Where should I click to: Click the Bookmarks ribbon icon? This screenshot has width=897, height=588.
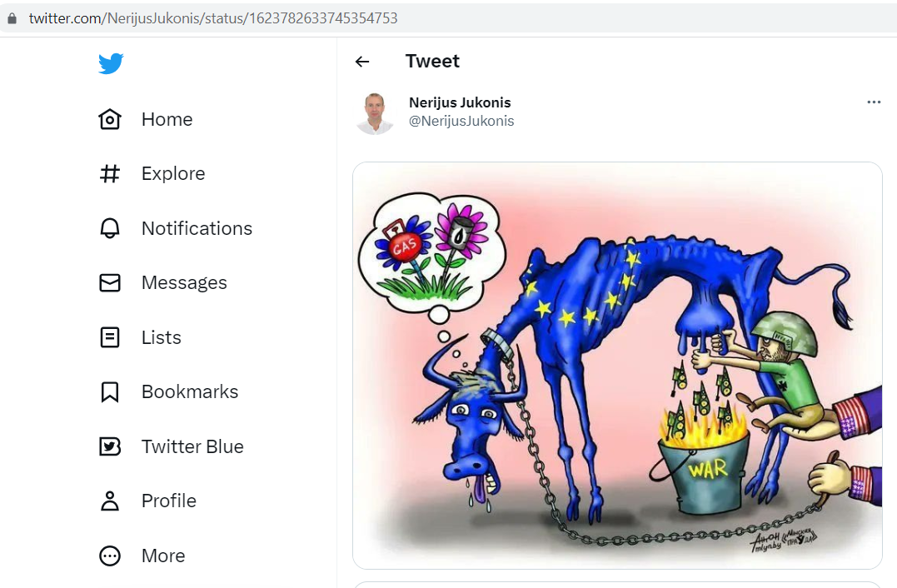tap(110, 391)
